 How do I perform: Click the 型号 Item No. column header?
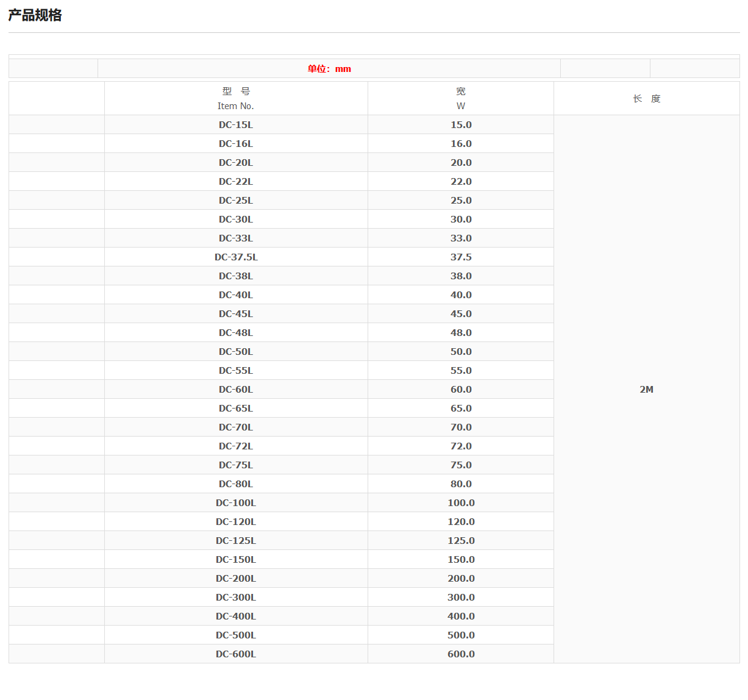click(x=236, y=98)
